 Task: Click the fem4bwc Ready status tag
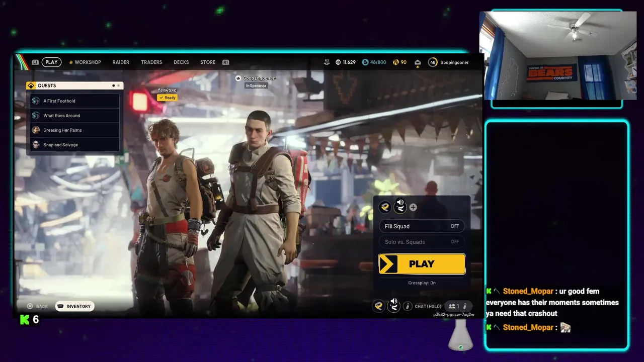tap(167, 98)
